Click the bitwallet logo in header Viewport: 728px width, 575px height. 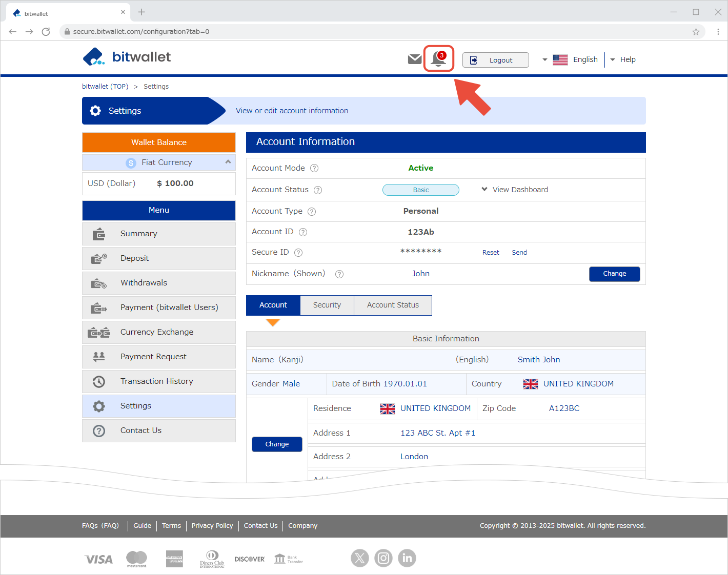click(127, 57)
